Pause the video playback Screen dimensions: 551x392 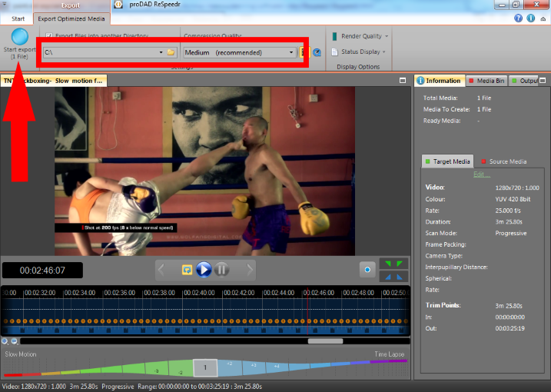221,270
